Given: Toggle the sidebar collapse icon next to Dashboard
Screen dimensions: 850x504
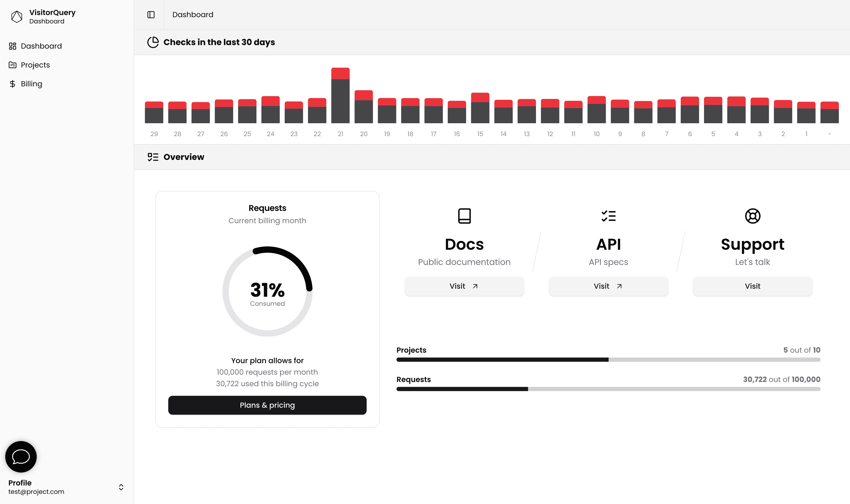Looking at the screenshot, I should pos(151,15).
